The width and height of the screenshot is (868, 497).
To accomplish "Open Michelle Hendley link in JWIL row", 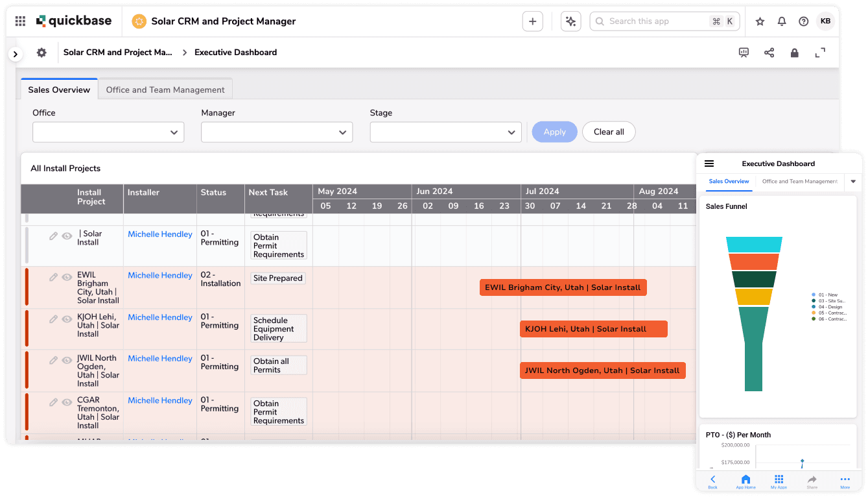I will [160, 358].
